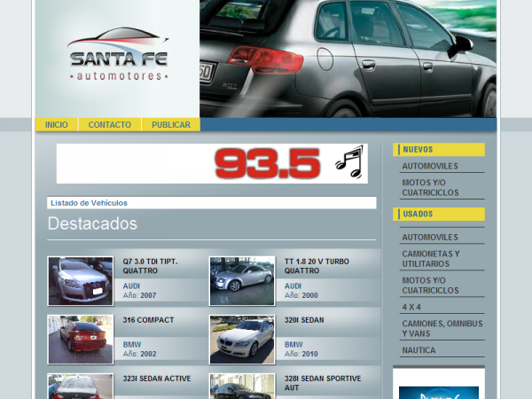Click the 93.5 radio banner

[x=212, y=163]
